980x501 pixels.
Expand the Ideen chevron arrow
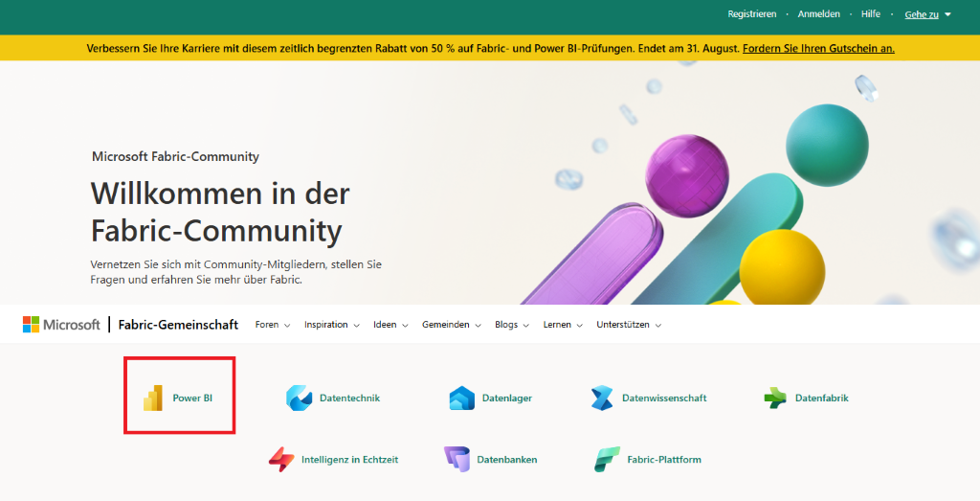(x=405, y=326)
